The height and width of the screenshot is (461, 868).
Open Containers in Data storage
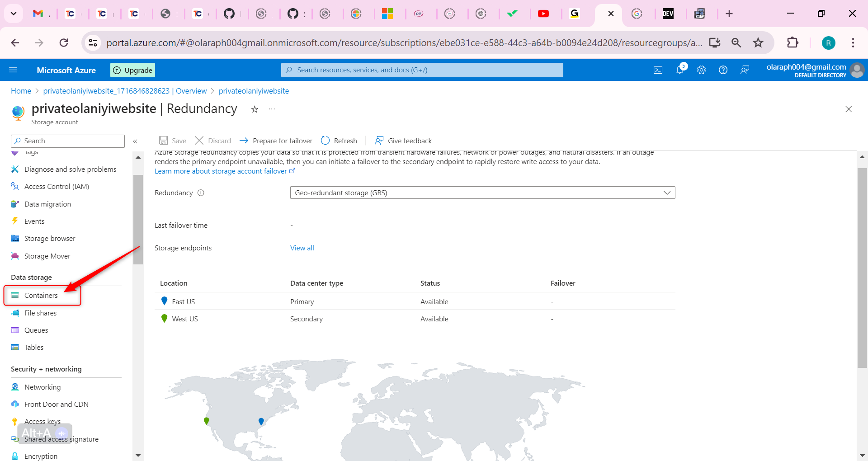pyautogui.click(x=41, y=296)
